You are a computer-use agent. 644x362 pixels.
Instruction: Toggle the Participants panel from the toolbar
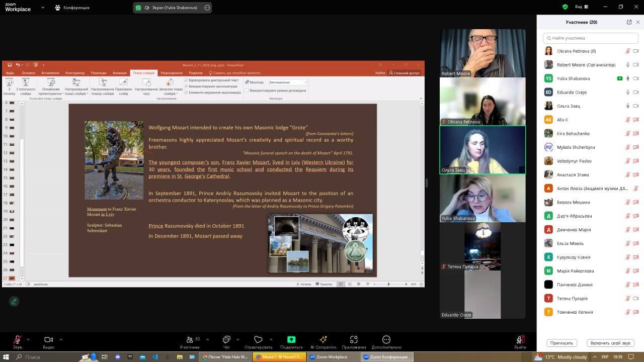[x=190, y=340]
